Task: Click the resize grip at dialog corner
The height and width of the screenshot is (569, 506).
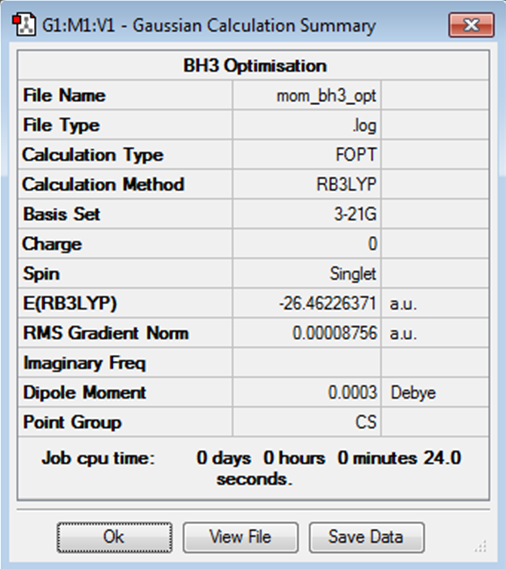Action: [481, 547]
